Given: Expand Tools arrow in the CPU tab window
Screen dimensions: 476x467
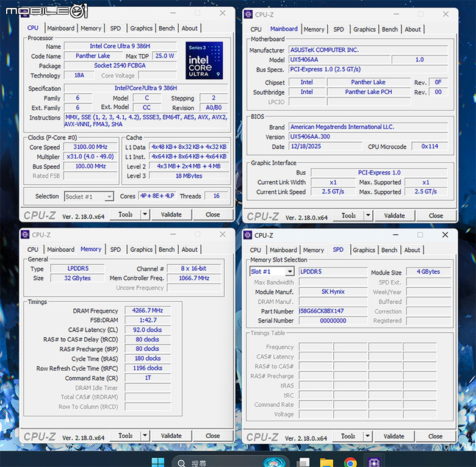Looking at the screenshot, I should coord(145,215).
